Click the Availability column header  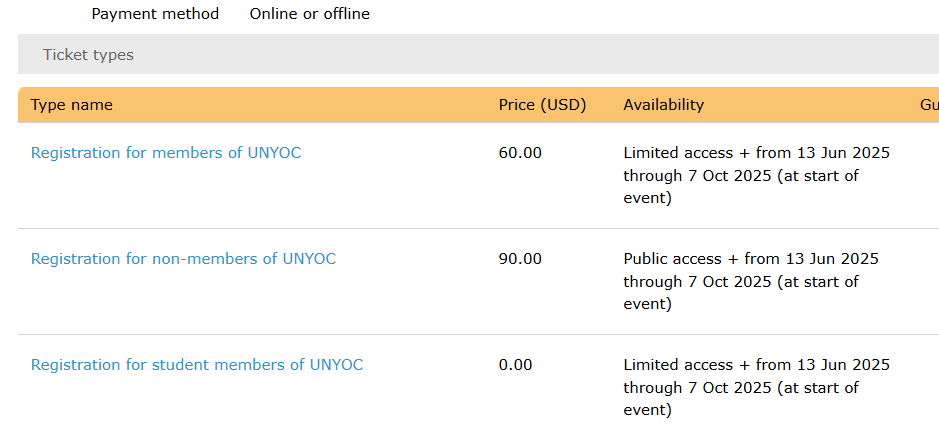[x=664, y=105]
